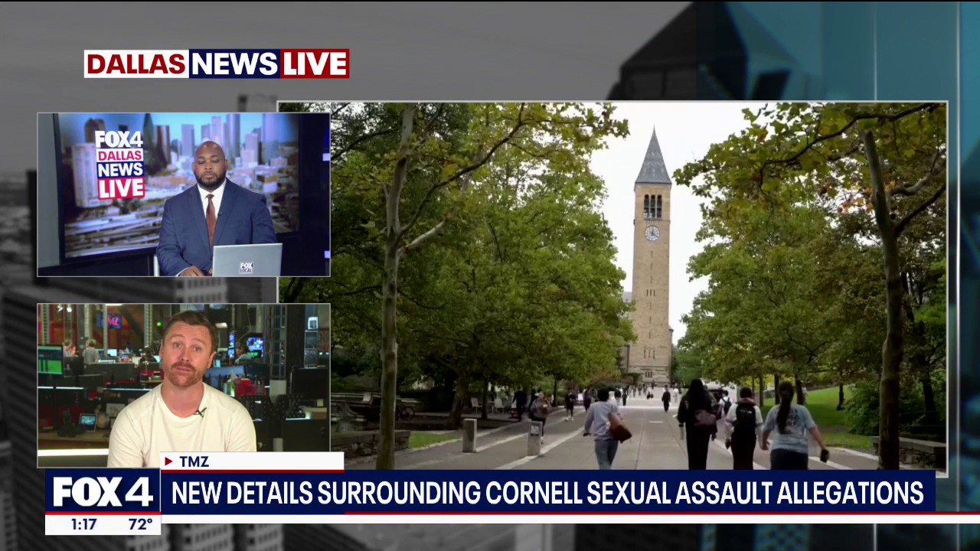Image resolution: width=980 pixels, height=551 pixels.
Task: Click the Dallas News Live banner logo
Action: (217, 64)
